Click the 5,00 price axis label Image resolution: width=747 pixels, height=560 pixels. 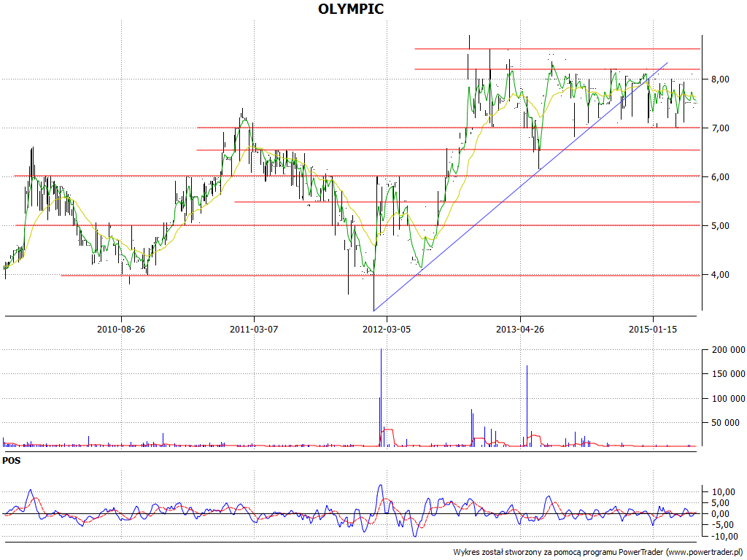pos(720,226)
